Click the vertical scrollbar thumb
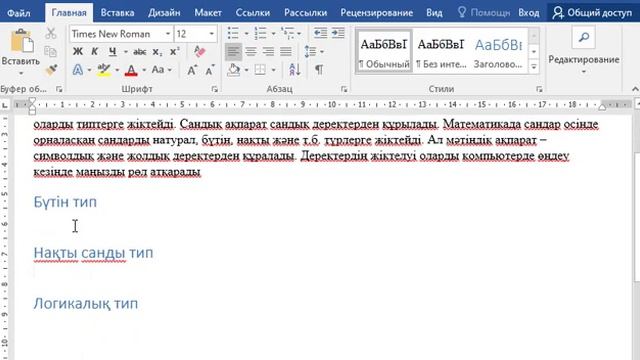This screenshot has width=640, height=360. (x=637, y=216)
